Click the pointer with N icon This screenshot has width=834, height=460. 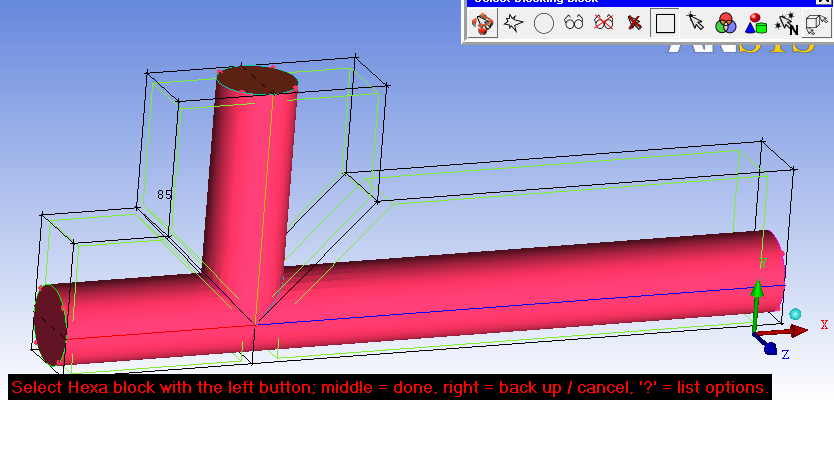click(787, 24)
